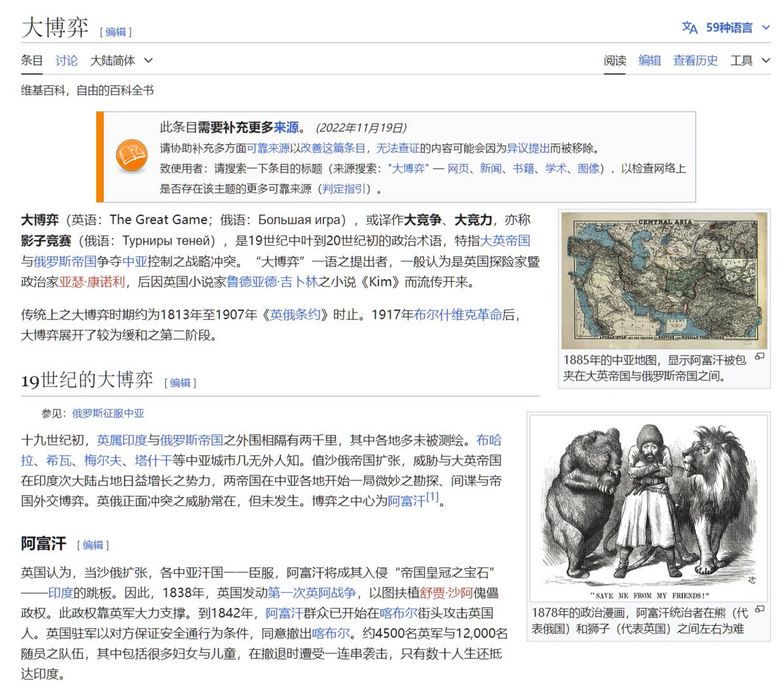This screenshot has width=784, height=693.
Task: Click the orange book sources-needed icon
Action: coord(132,157)
